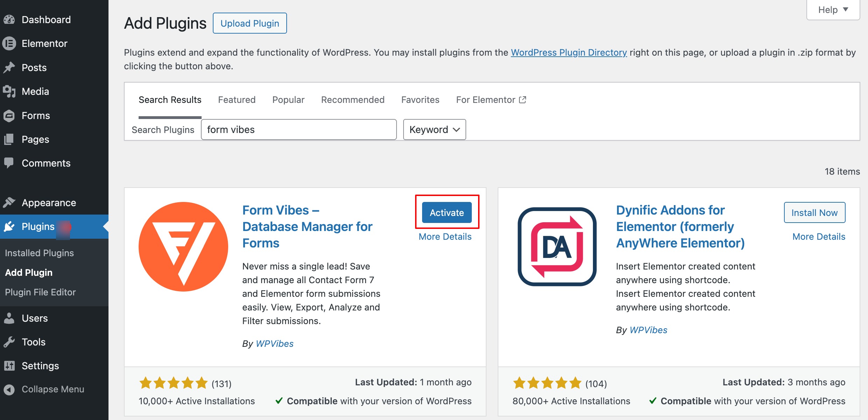Click the Dashboard gauge icon
The height and width of the screenshot is (420, 868).
coord(9,20)
